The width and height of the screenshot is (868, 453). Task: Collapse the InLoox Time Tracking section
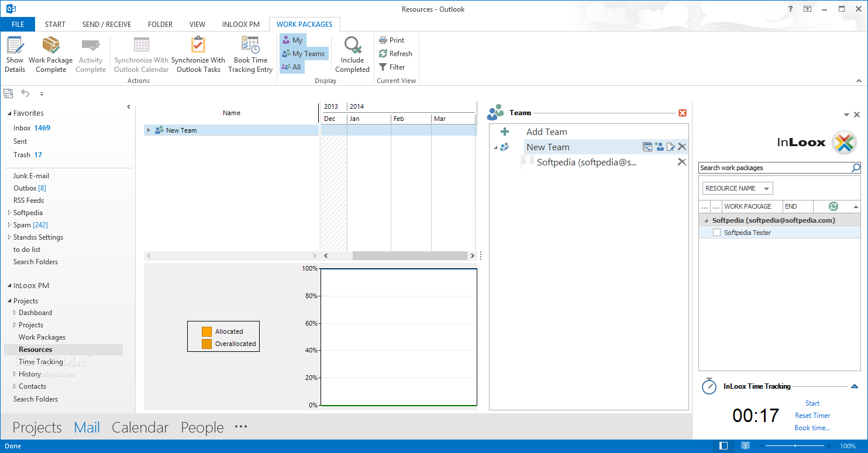click(855, 386)
